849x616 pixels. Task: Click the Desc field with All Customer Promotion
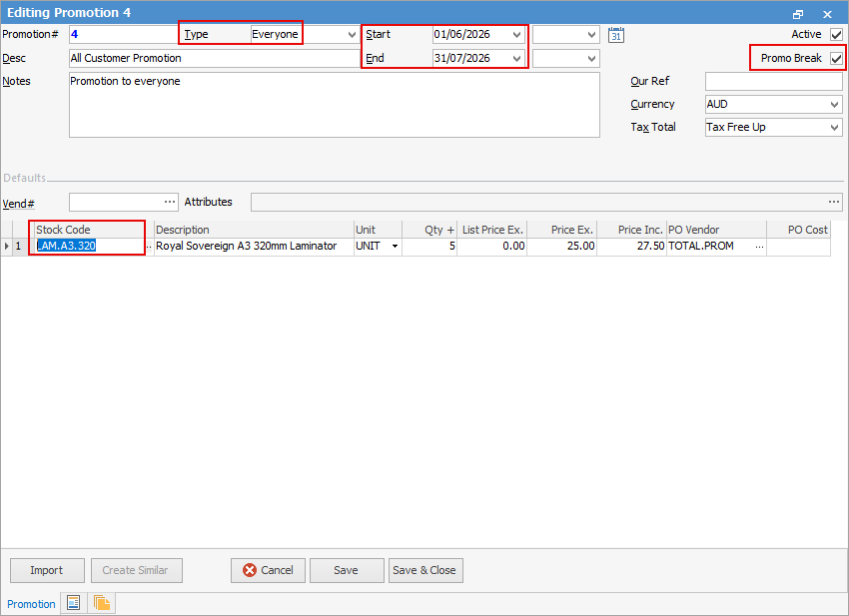pos(215,59)
